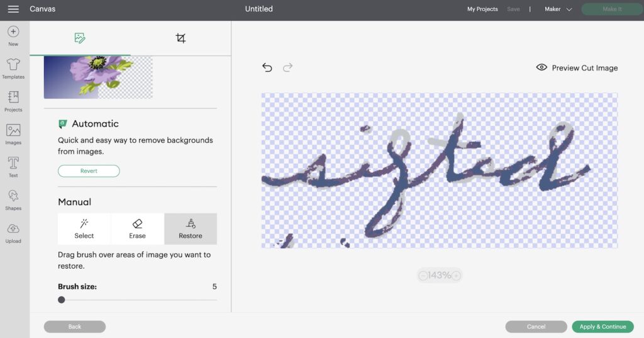
Task: Select the Erase manual tool
Action: coord(137,228)
